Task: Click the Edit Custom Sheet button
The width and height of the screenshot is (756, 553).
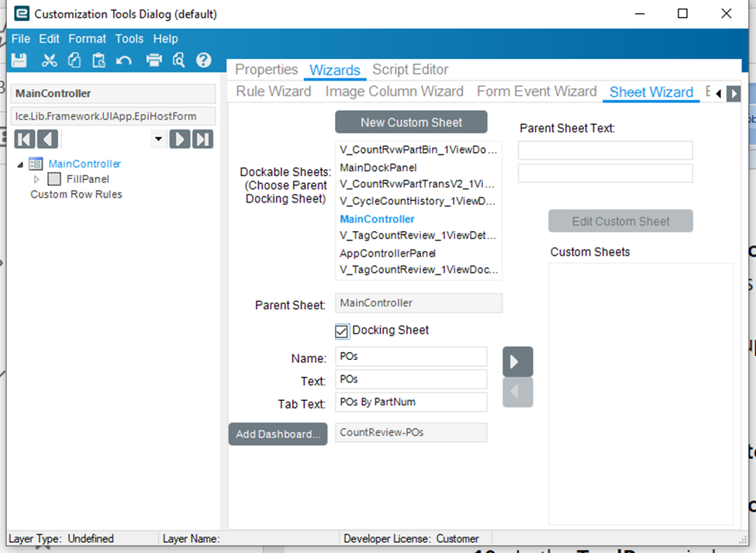Action: (620, 221)
